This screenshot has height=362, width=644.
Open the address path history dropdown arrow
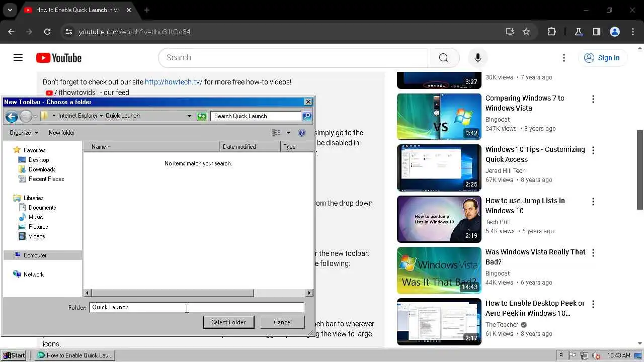[x=189, y=116]
